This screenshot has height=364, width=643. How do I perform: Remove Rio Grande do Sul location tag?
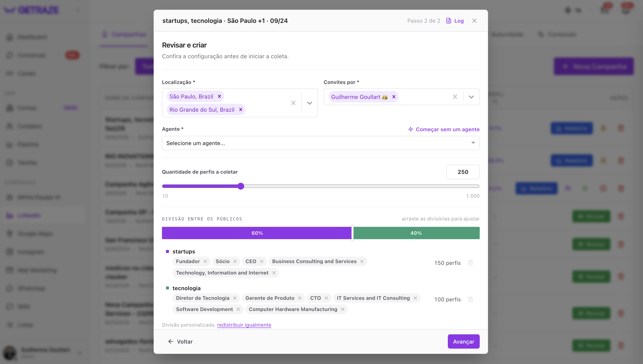coord(241,109)
